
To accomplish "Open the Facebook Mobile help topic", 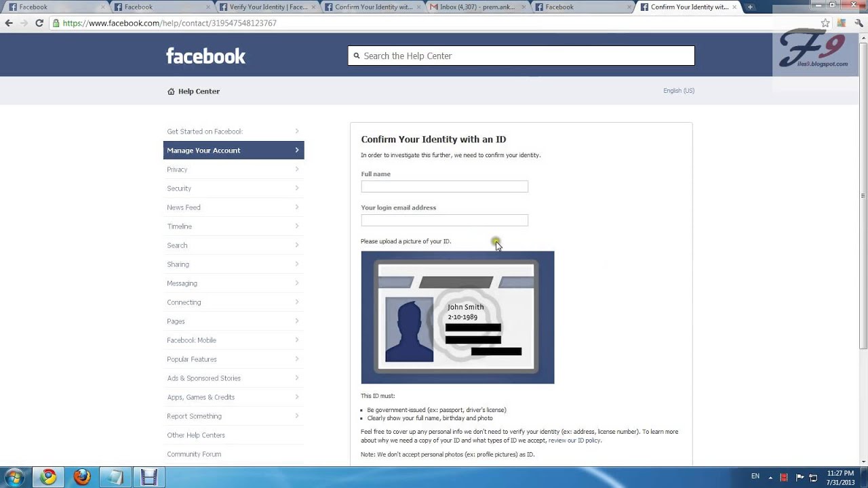I will click(x=233, y=340).
